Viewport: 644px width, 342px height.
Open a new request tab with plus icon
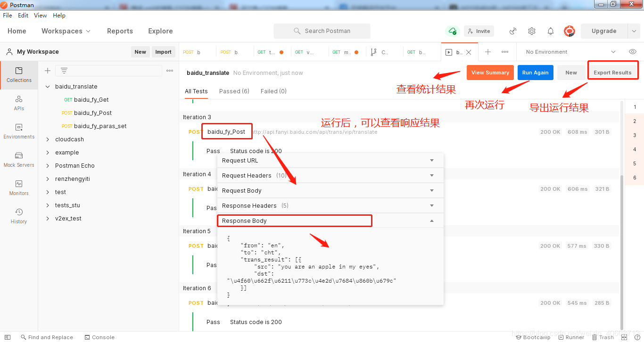coord(488,52)
